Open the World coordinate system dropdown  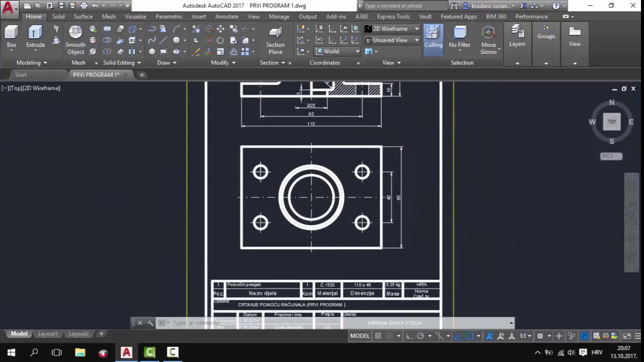[338, 51]
